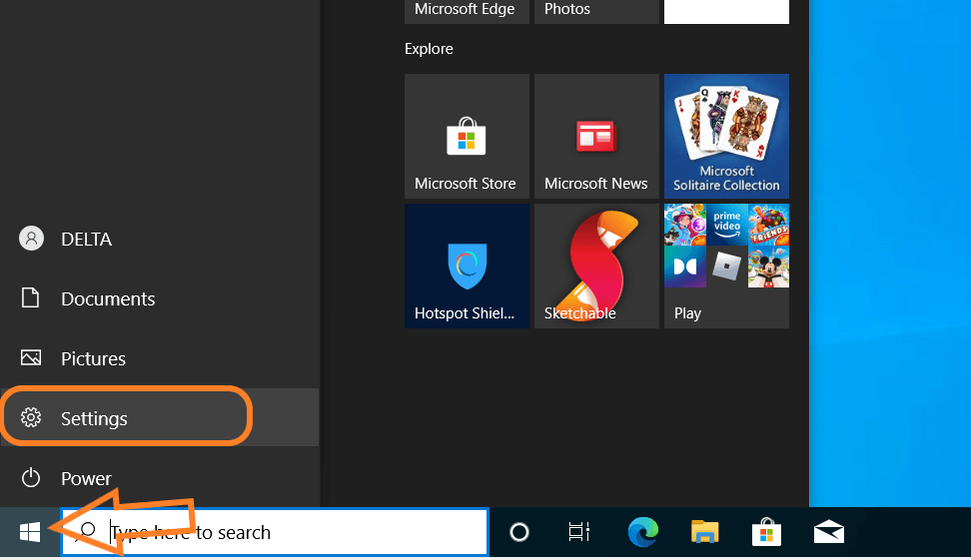The width and height of the screenshot is (971, 560).
Task: Open the Hotspot Shield tile
Action: point(467,266)
